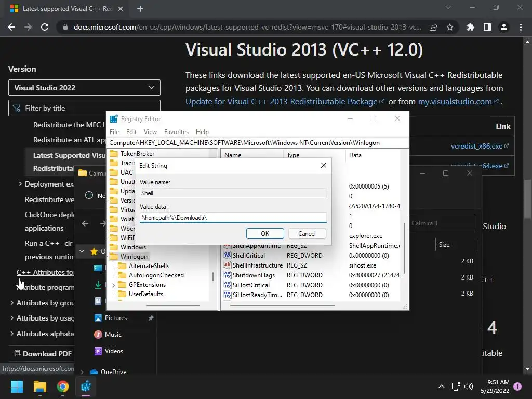This screenshot has width=532, height=399.
Task: Open Registry Editor taskbar icon
Action: tap(86, 387)
